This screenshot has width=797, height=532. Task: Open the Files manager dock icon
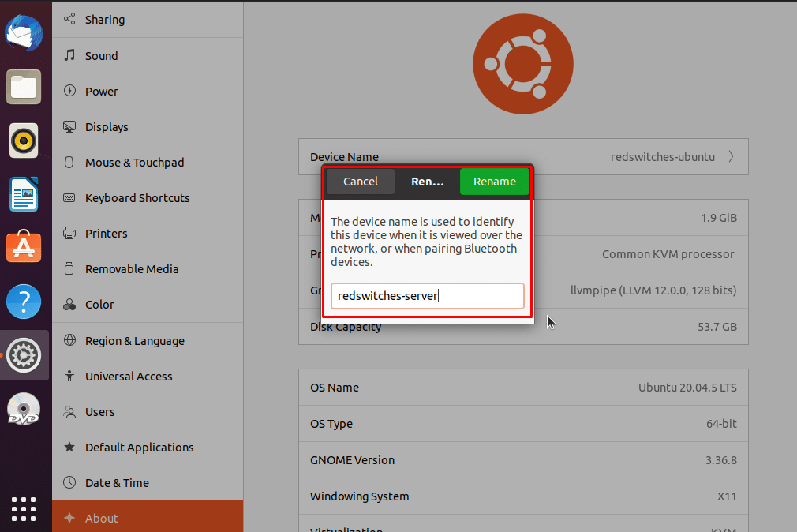click(24, 87)
